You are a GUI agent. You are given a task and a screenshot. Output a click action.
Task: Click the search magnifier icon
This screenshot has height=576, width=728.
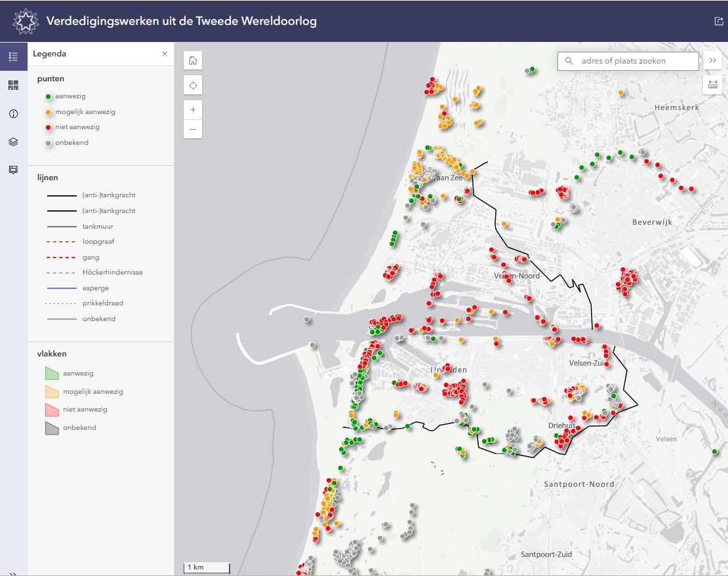(x=569, y=61)
